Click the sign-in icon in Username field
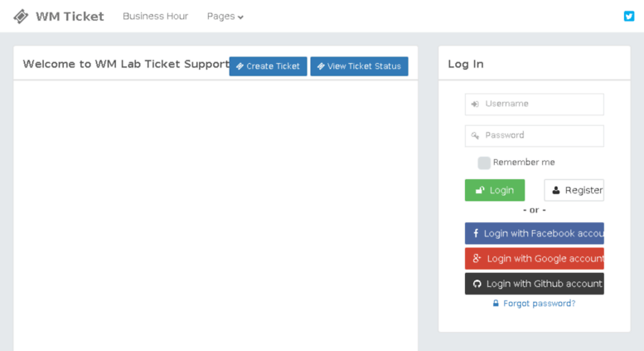The image size is (644, 351). 475,104
